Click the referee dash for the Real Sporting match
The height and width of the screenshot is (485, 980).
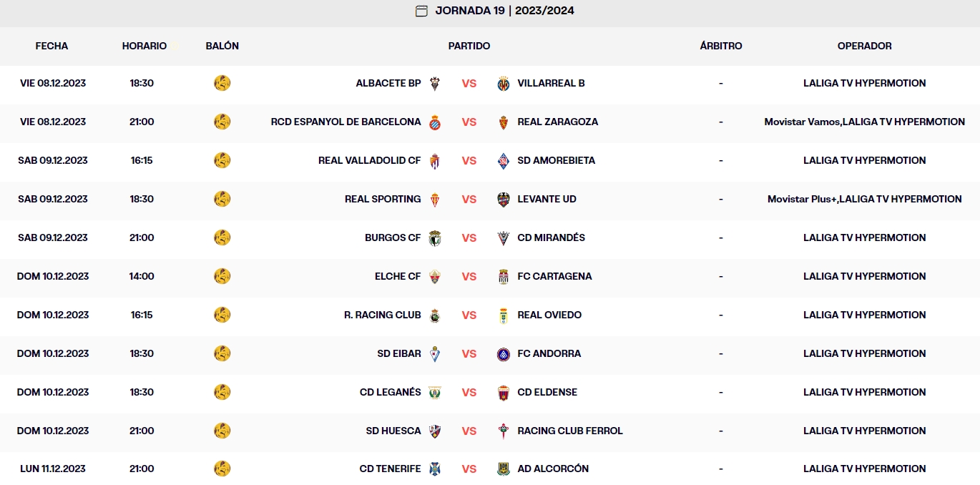click(x=720, y=199)
